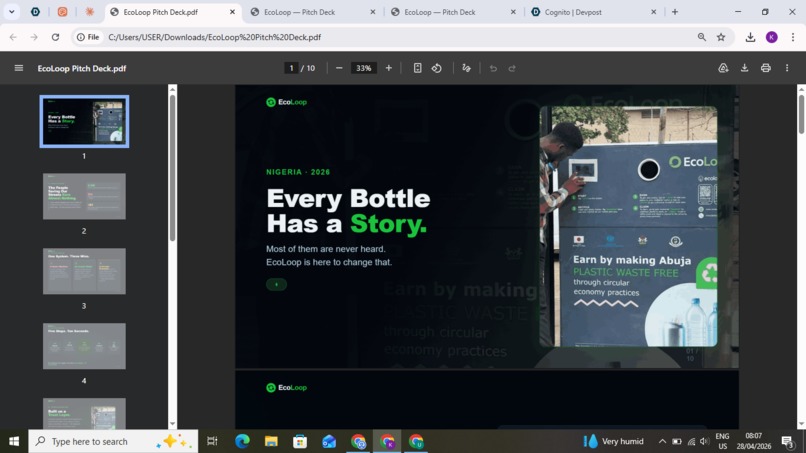Launch Microsoft Edge from taskbar

(x=242, y=441)
